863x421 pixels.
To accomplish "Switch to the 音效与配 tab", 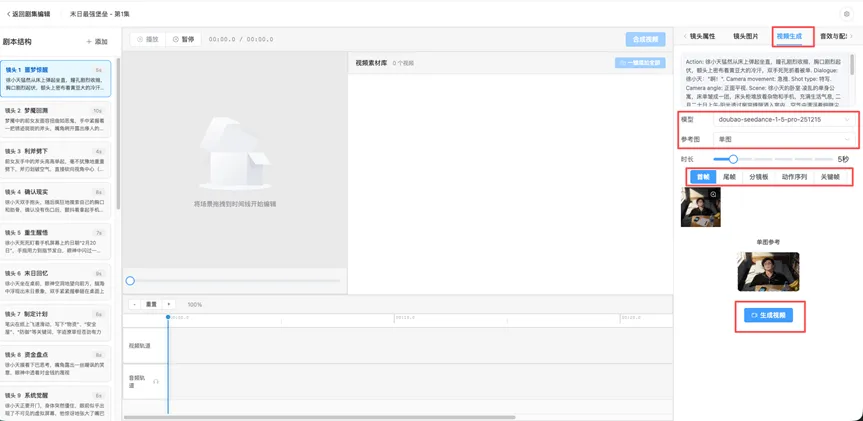I will point(833,36).
